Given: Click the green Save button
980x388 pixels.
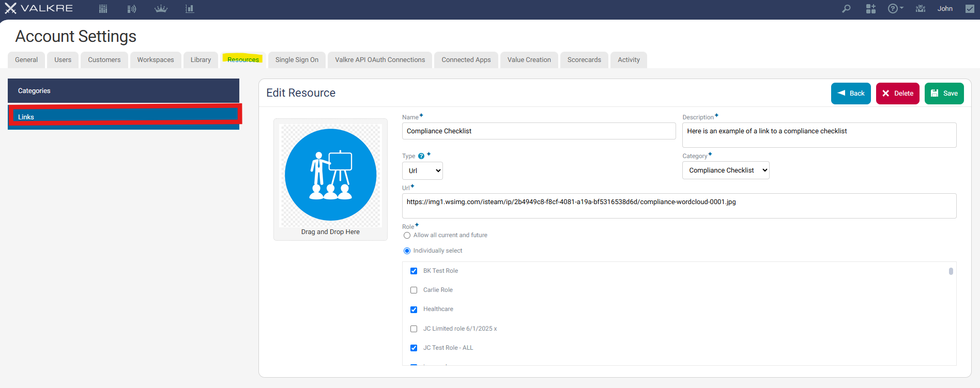Looking at the screenshot, I should (944, 94).
